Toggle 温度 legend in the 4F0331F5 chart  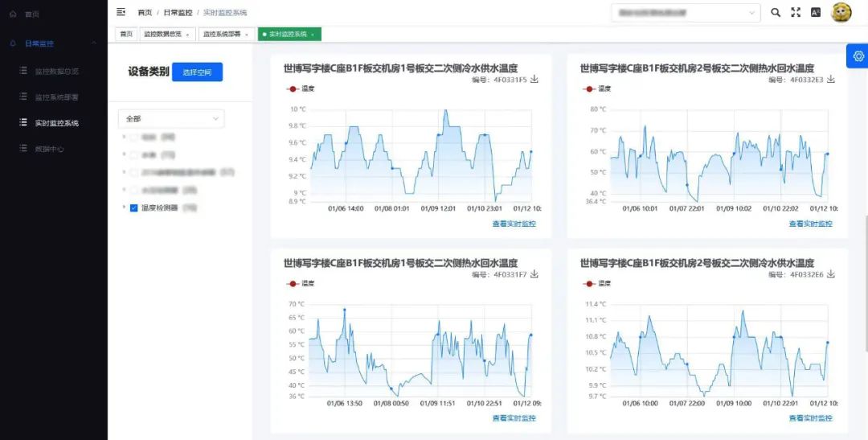pyautogui.click(x=301, y=88)
